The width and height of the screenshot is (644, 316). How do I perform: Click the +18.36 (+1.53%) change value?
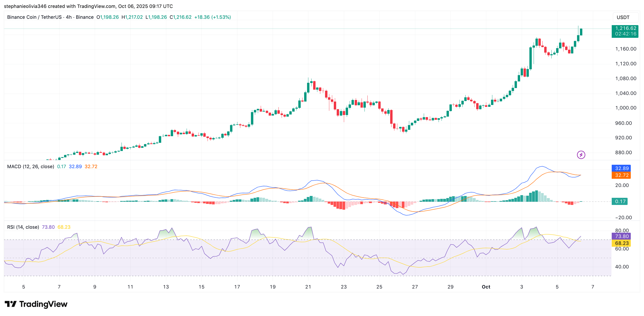click(212, 17)
